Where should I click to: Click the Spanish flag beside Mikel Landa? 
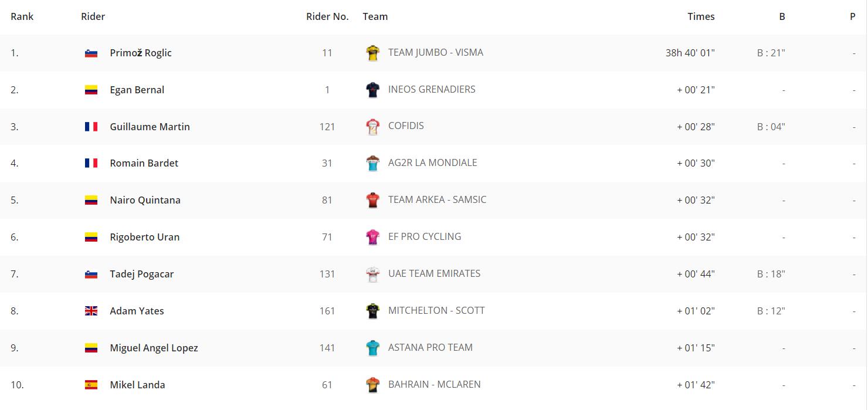click(x=91, y=385)
